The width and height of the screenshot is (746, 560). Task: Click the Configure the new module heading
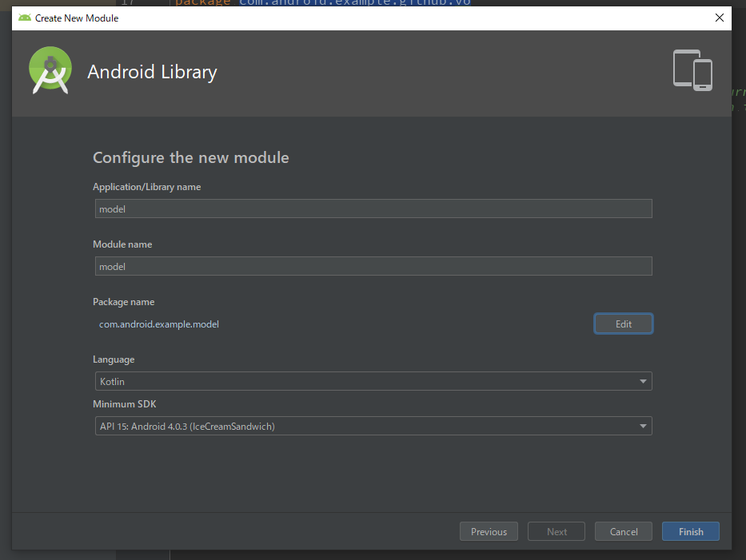[191, 157]
